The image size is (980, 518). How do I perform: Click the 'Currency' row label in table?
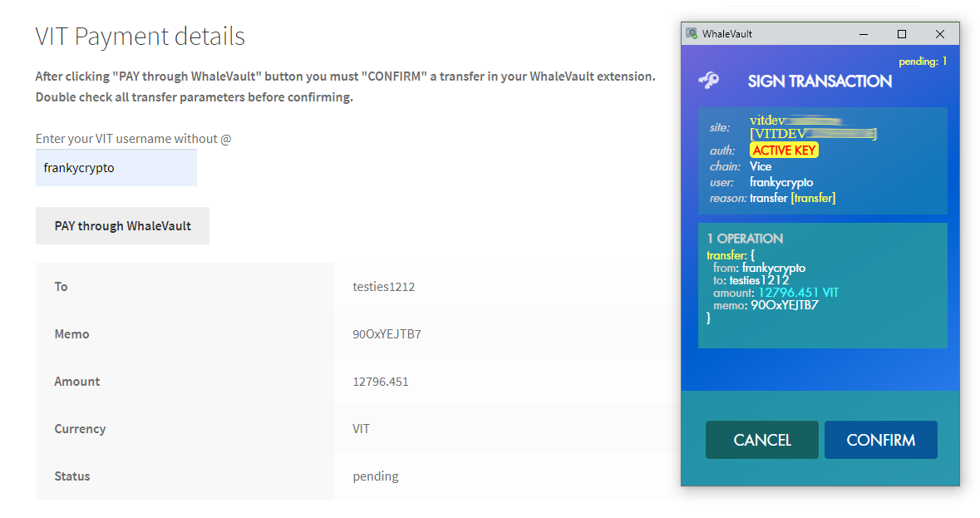click(x=80, y=429)
